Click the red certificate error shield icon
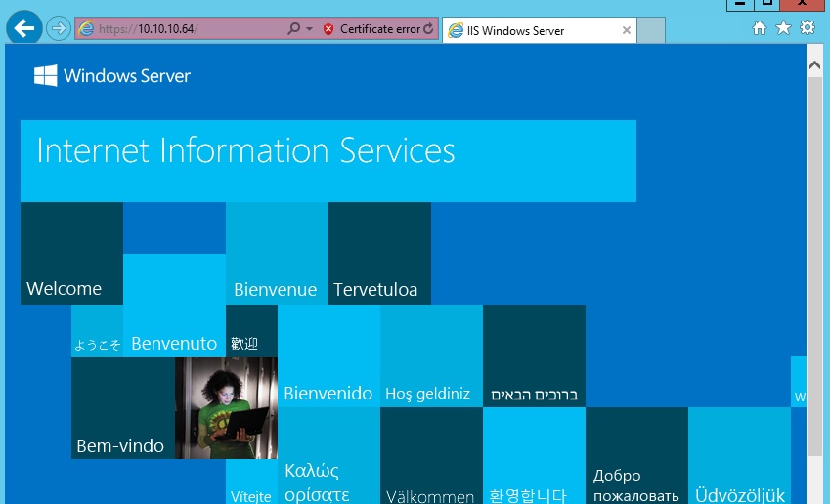The width and height of the screenshot is (830, 504). (328, 29)
